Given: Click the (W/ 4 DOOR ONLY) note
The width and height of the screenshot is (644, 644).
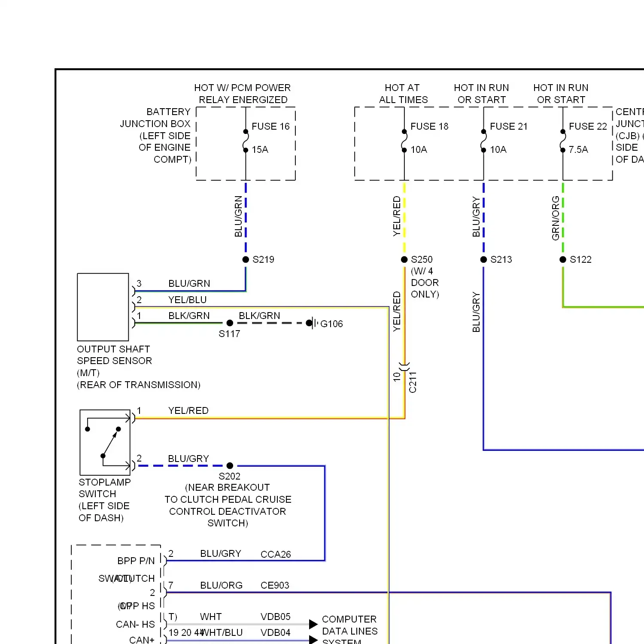Looking at the screenshot, I should pos(425,283).
